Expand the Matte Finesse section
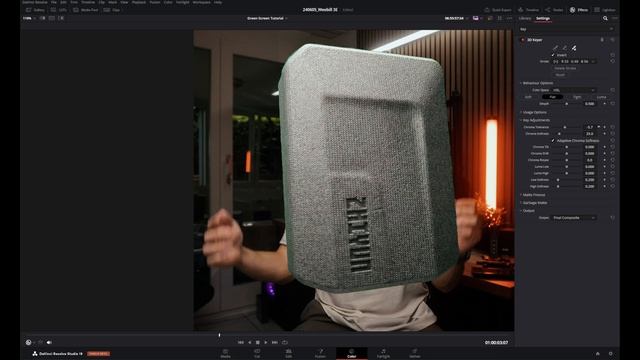The image size is (640, 360). pos(533,195)
